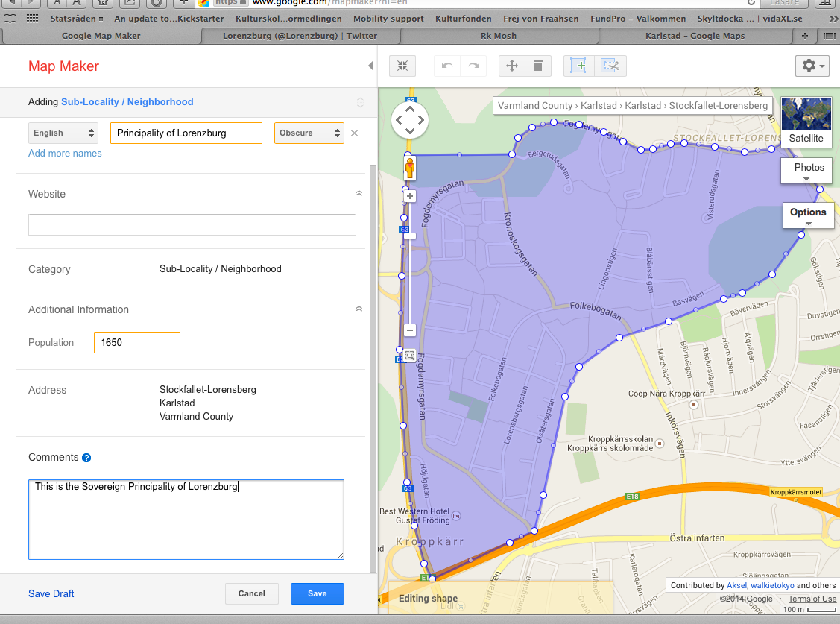Open the Statsråden bookmarks folder
The image size is (840, 624).
click(x=77, y=19)
